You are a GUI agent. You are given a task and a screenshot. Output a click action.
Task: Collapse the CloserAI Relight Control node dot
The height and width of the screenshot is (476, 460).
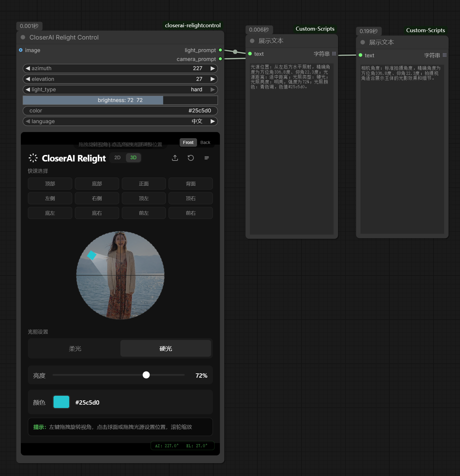tap(23, 37)
